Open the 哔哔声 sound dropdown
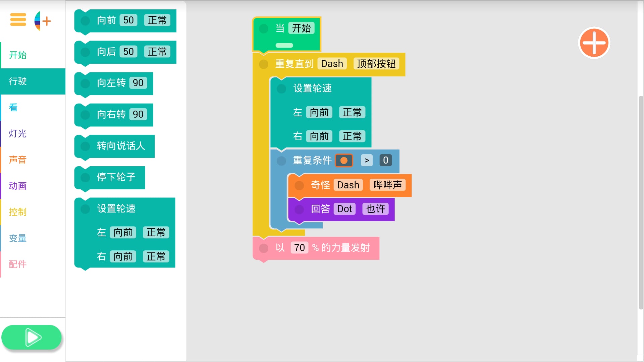This screenshot has height=362, width=644. click(387, 185)
